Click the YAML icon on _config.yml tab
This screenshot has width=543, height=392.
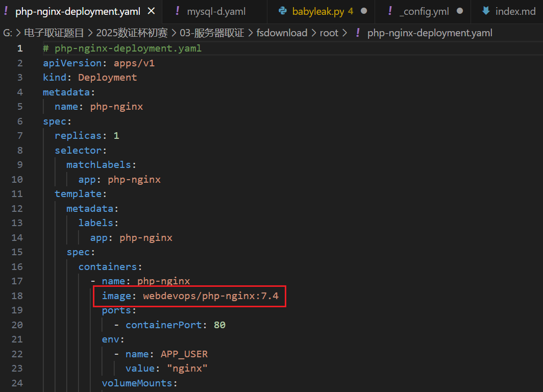(x=390, y=11)
